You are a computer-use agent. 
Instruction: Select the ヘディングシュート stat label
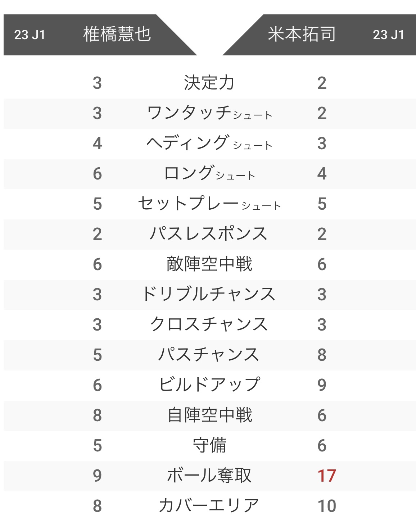coord(209,144)
